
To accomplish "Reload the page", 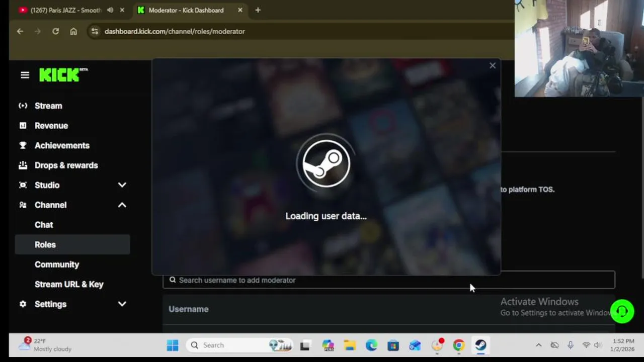I will [x=55, y=31].
